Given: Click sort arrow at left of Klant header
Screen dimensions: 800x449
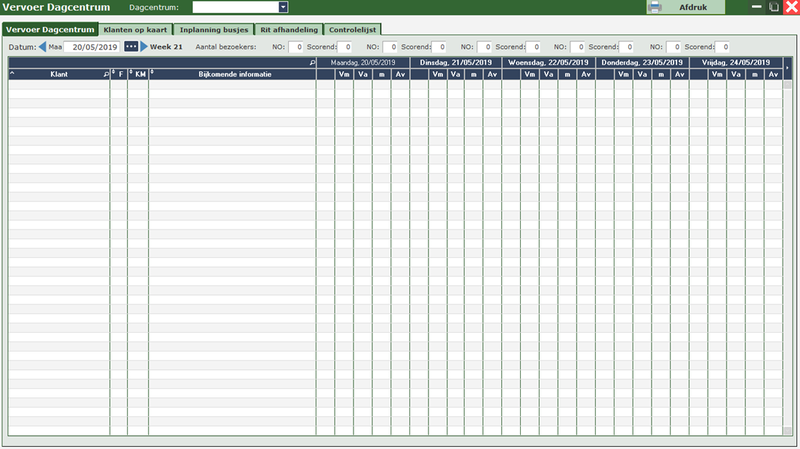Looking at the screenshot, I should (x=12, y=74).
